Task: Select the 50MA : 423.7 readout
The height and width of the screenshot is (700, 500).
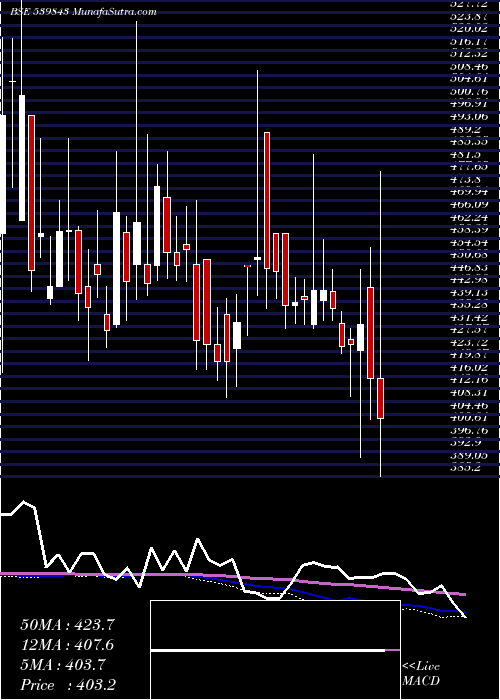Action: point(67,625)
